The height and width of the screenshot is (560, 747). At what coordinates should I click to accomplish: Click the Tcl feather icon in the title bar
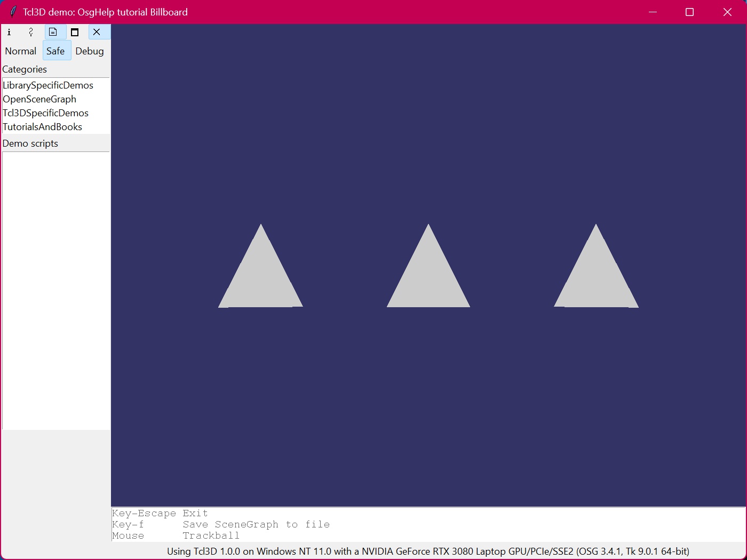click(x=13, y=12)
